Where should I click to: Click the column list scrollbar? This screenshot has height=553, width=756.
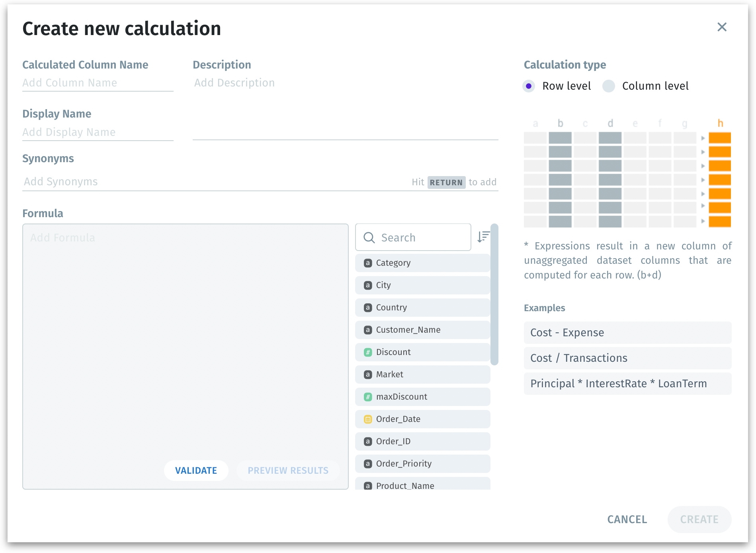pyautogui.click(x=494, y=295)
